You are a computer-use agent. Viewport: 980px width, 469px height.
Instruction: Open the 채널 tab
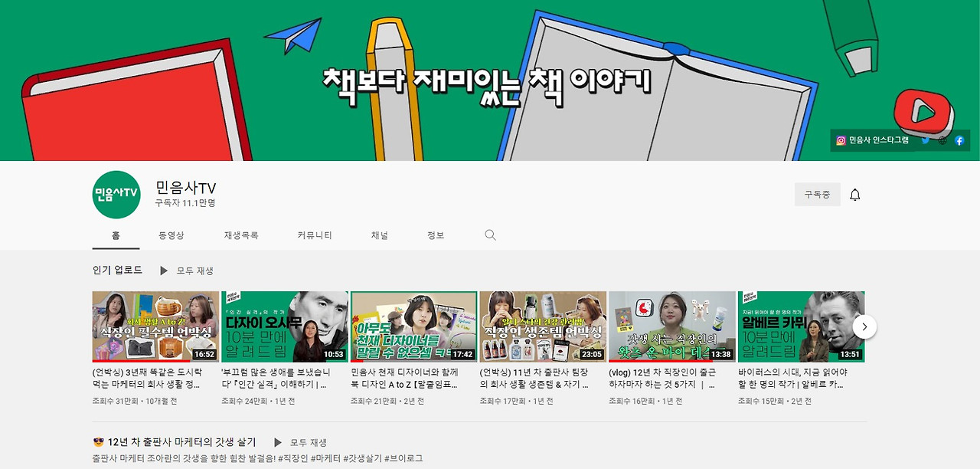point(380,235)
